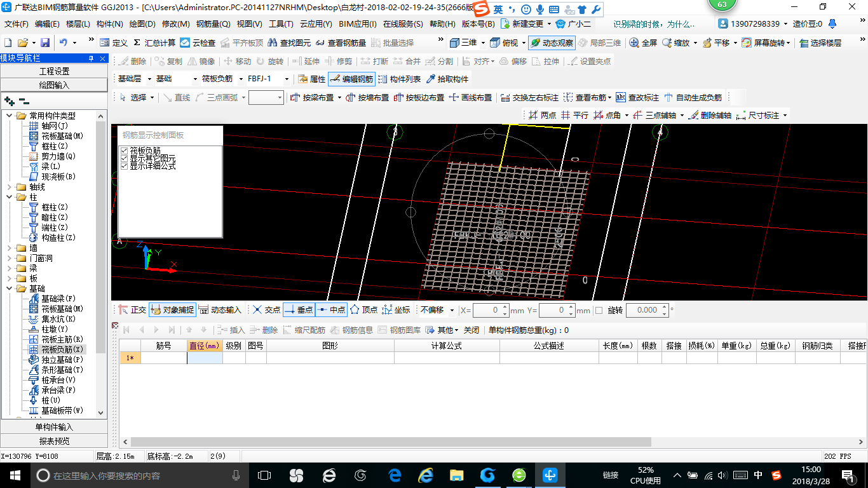Screen dimensions: 868x488
Task: Open the 基础层 floor dropdown
Action: click(149, 79)
